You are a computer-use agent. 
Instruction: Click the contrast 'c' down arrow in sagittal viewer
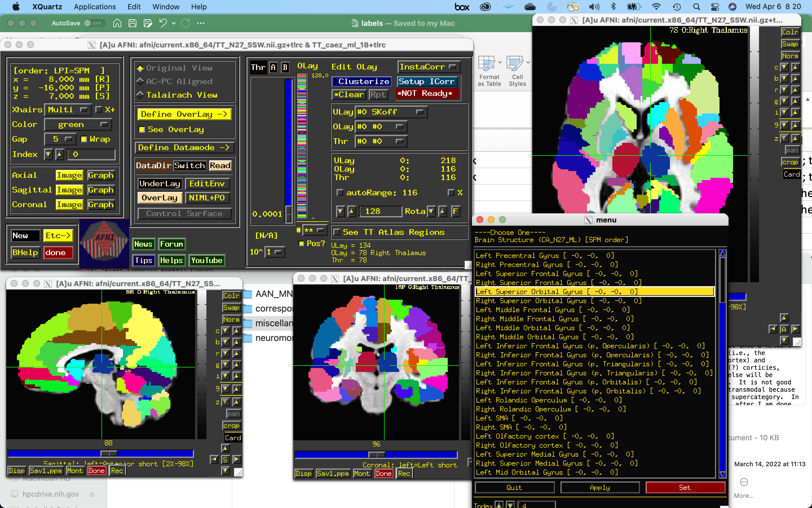(226, 331)
